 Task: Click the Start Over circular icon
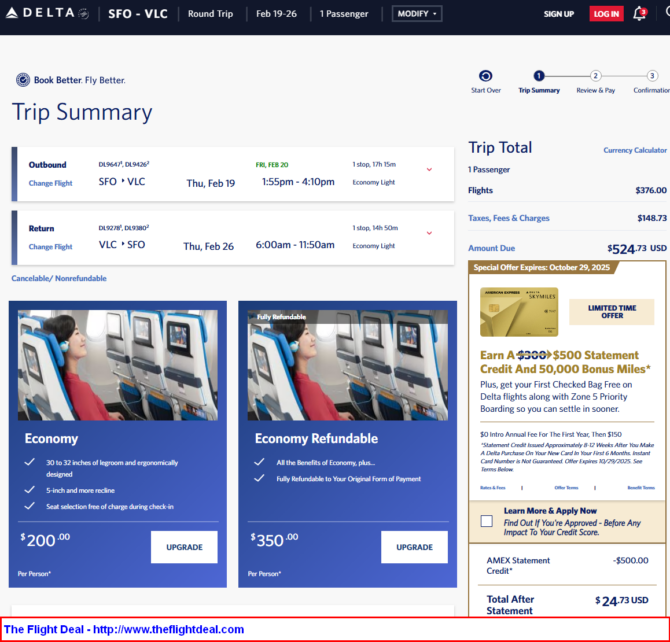pos(486,76)
